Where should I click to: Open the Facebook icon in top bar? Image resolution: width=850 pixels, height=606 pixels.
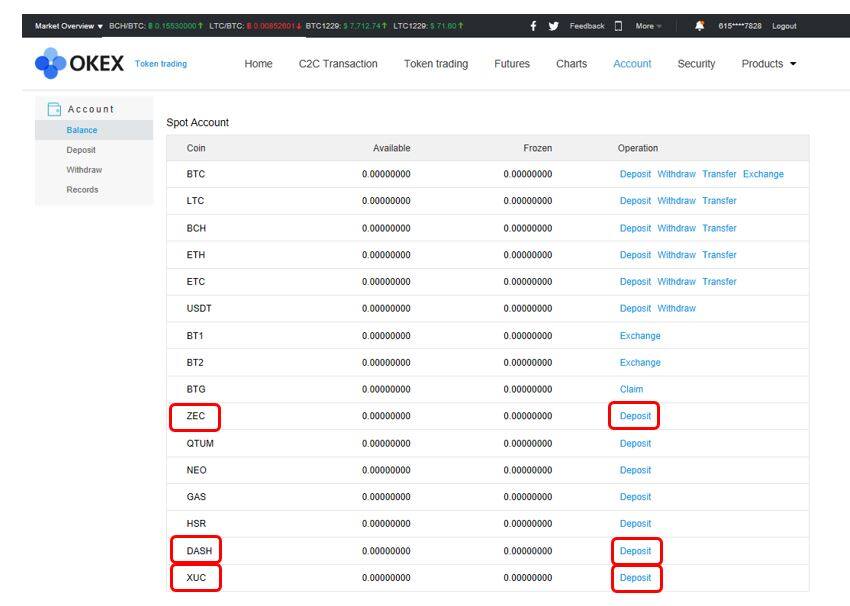pyautogui.click(x=533, y=26)
